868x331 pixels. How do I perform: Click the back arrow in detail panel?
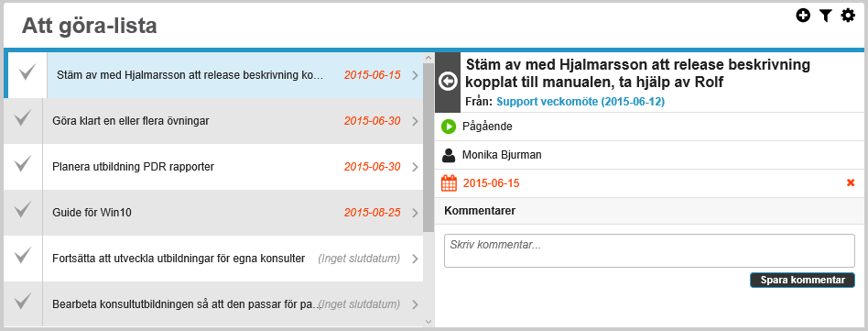448,82
